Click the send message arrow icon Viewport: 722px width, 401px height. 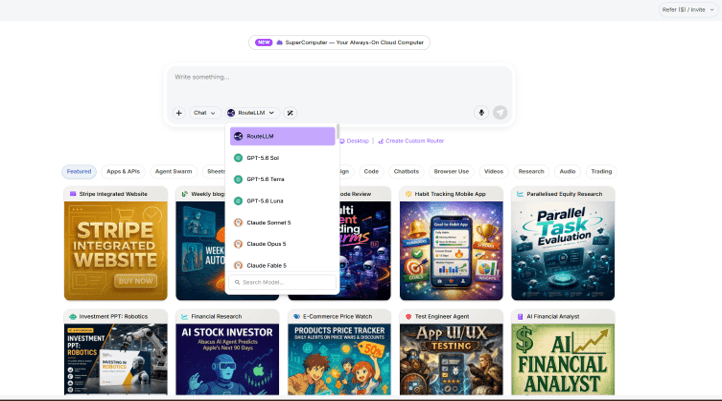(x=500, y=112)
